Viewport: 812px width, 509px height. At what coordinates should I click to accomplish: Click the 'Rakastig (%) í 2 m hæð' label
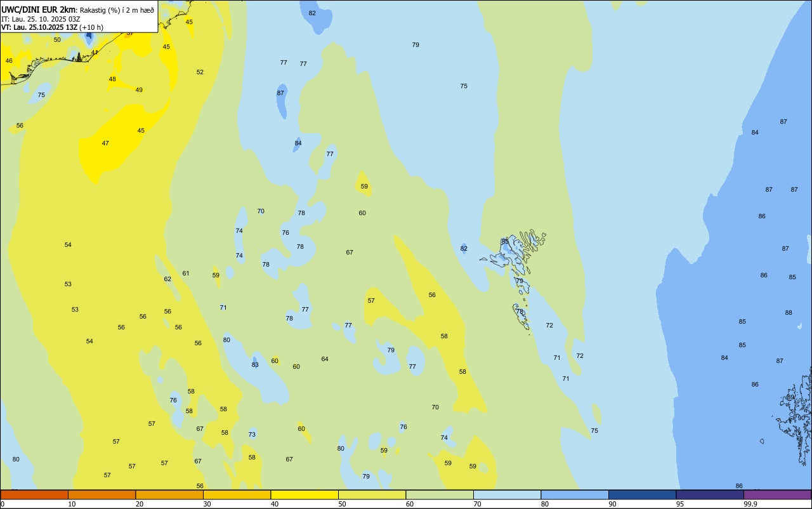pos(117,10)
